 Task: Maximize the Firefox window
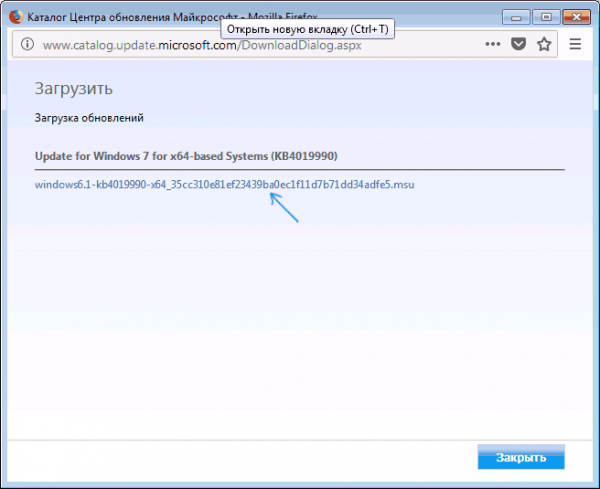pyautogui.click(x=546, y=18)
